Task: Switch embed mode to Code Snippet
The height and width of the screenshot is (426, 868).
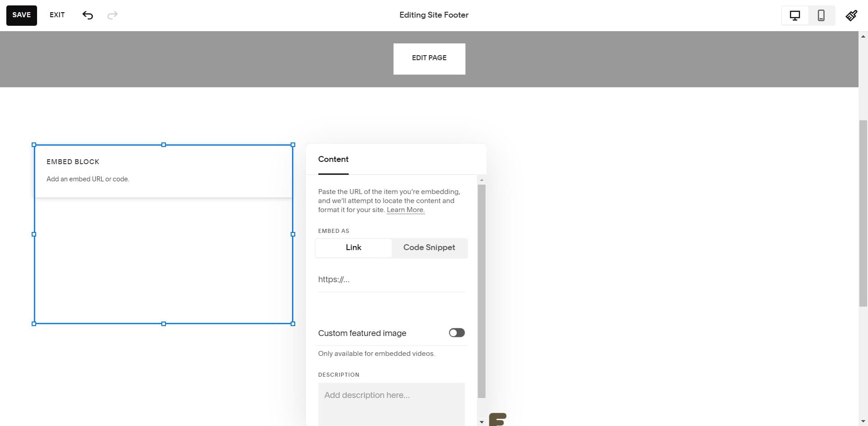Action: tap(429, 247)
